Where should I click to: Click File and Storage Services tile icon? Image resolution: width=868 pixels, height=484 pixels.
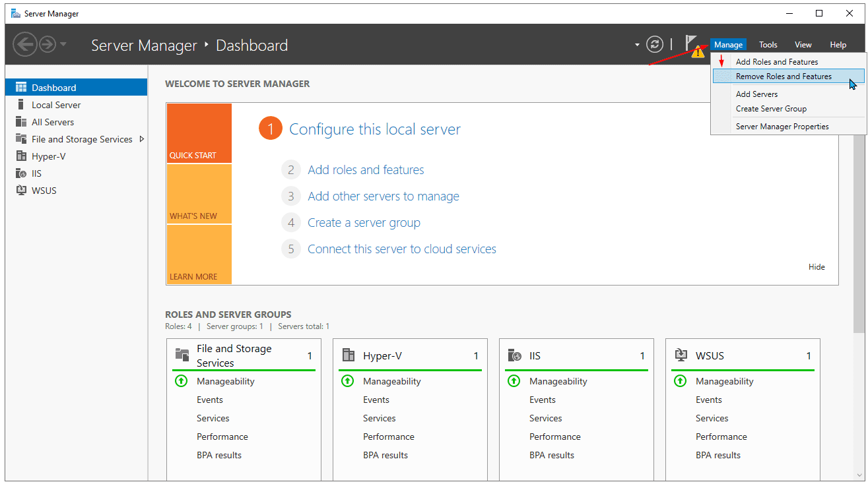coord(182,355)
